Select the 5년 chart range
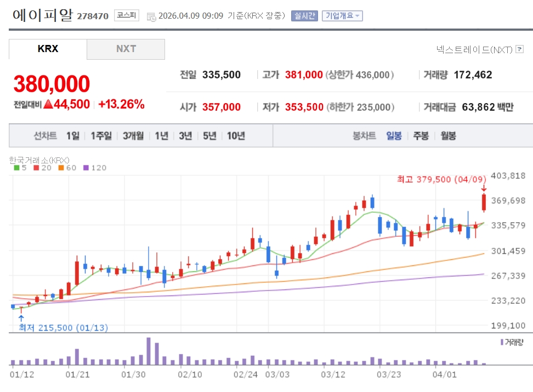This screenshot has height=392, width=533. [x=209, y=136]
